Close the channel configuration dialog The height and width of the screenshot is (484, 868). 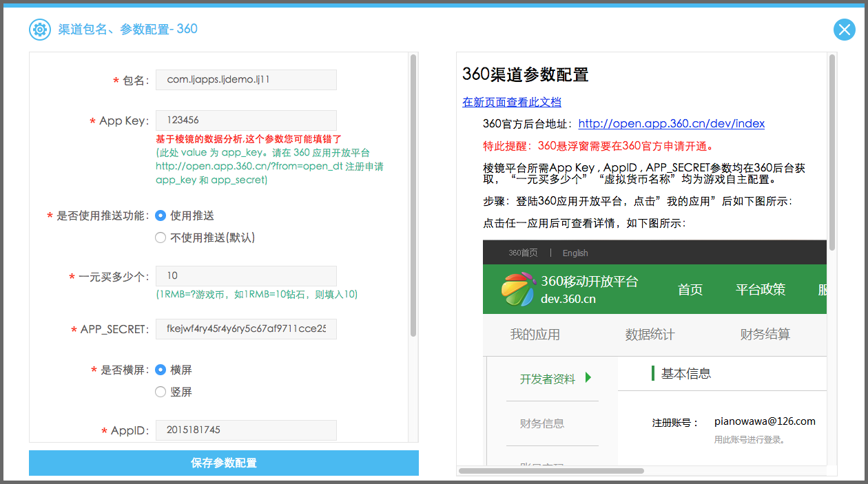pyautogui.click(x=844, y=30)
